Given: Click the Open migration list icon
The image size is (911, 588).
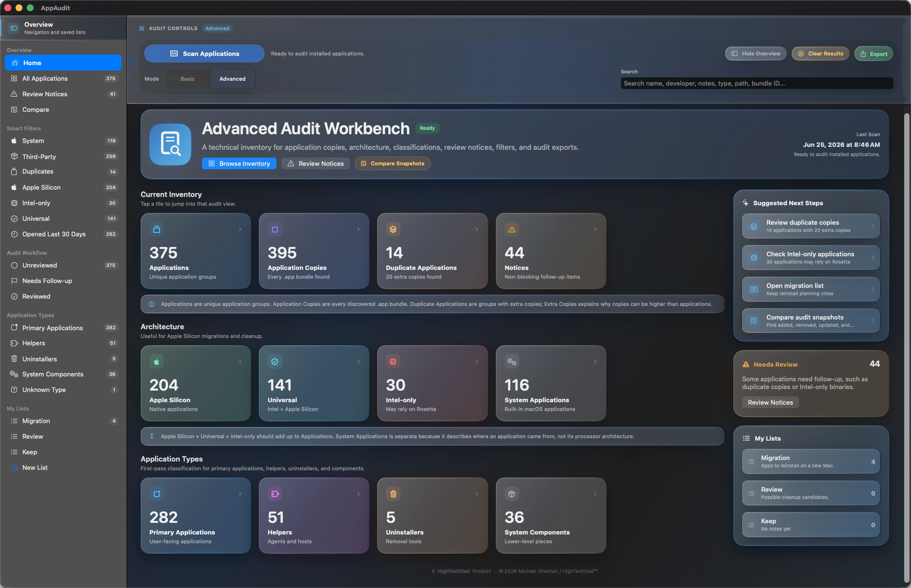Looking at the screenshot, I should click(x=754, y=289).
